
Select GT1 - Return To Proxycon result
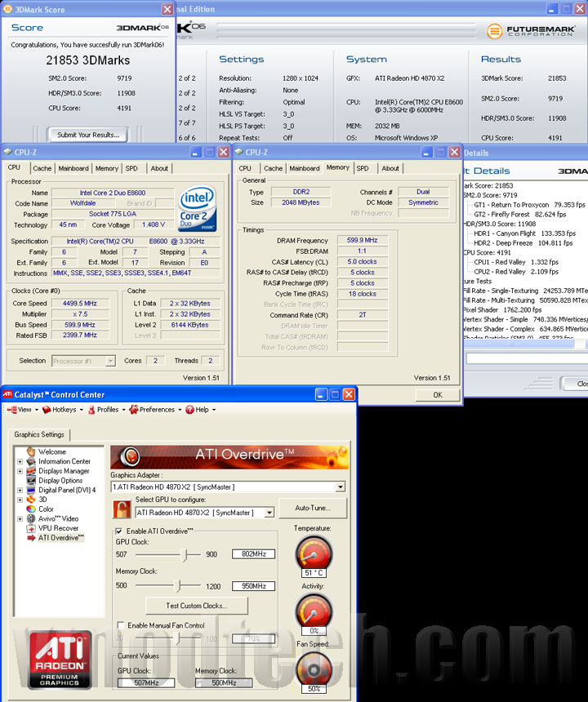tap(529, 205)
